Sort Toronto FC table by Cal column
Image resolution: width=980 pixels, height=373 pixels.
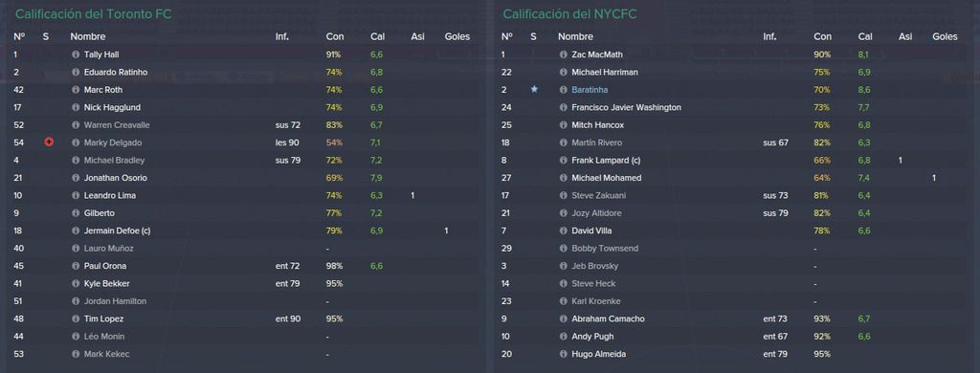pos(377,37)
